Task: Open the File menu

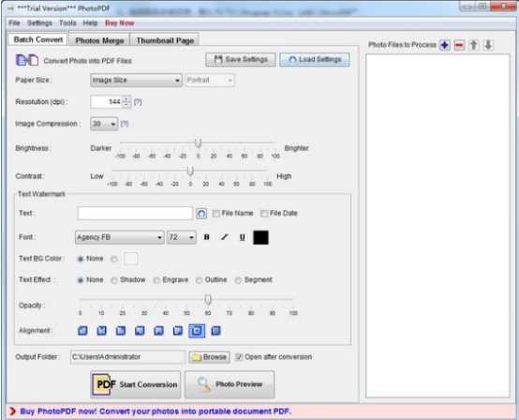Action: click(14, 22)
